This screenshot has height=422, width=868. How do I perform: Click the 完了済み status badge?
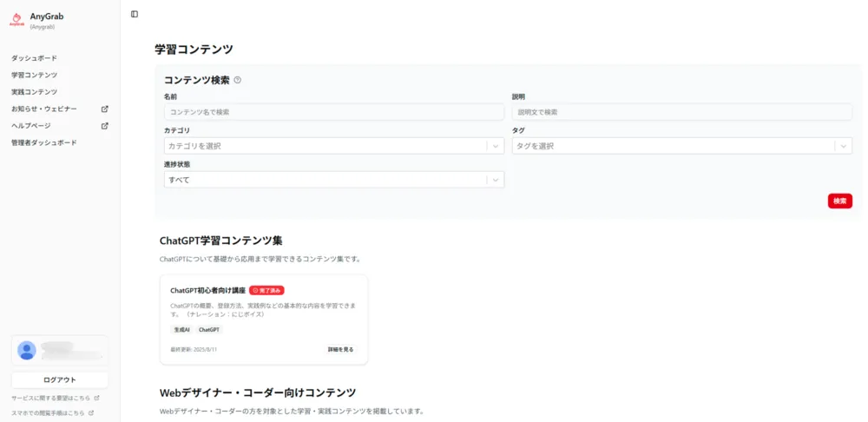pyautogui.click(x=266, y=290)
